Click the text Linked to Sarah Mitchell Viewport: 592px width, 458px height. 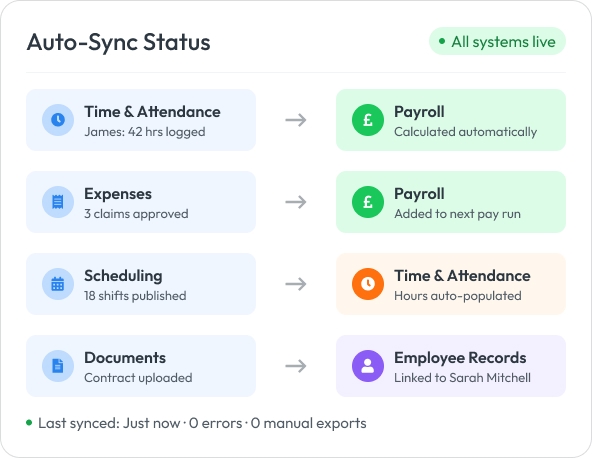coord(462,378)
